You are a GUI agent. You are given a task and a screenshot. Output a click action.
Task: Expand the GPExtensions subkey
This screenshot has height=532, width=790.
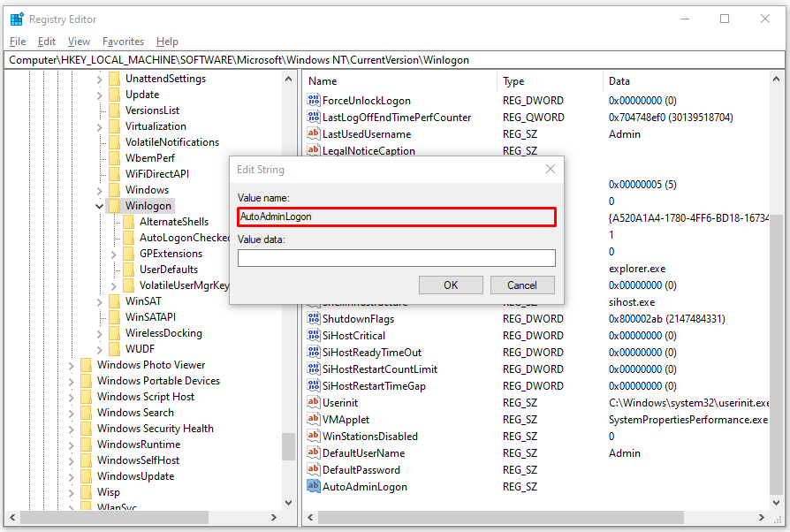(x=113, y=254)
